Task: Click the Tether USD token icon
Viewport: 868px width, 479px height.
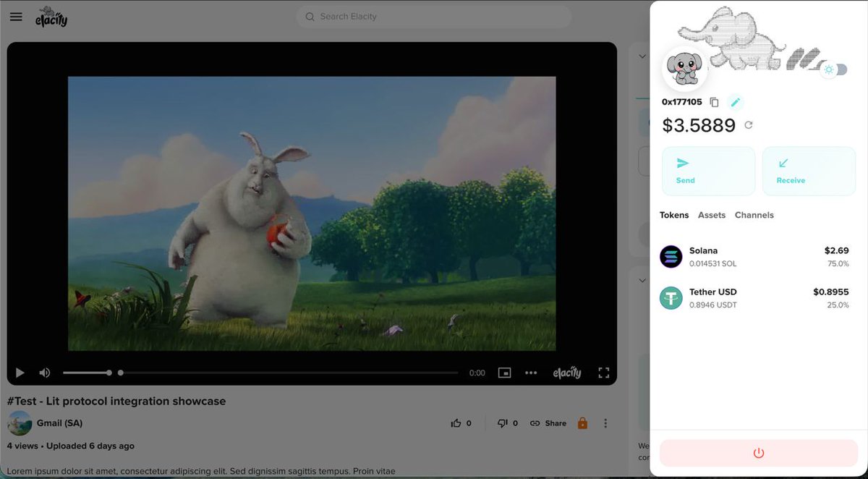Action: pos(671,298)
